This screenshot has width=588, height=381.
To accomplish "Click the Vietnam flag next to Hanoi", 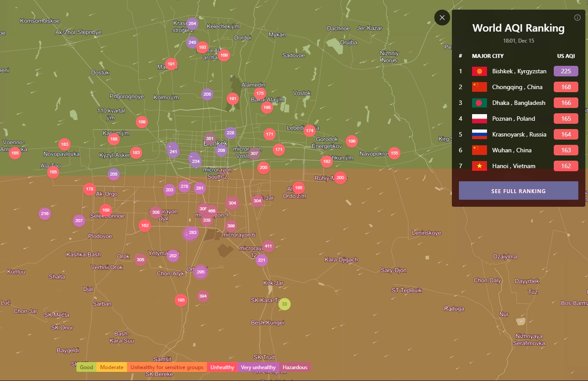I will [x=479, y=166].
